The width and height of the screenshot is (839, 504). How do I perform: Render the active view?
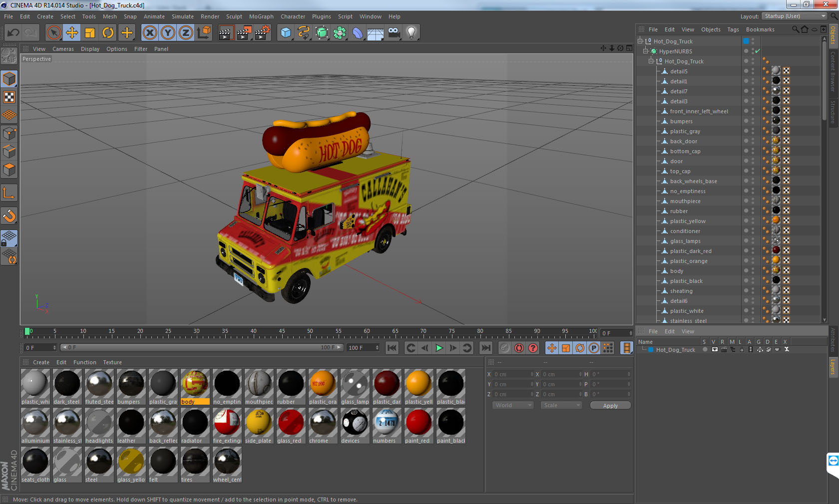click(226, 33)
